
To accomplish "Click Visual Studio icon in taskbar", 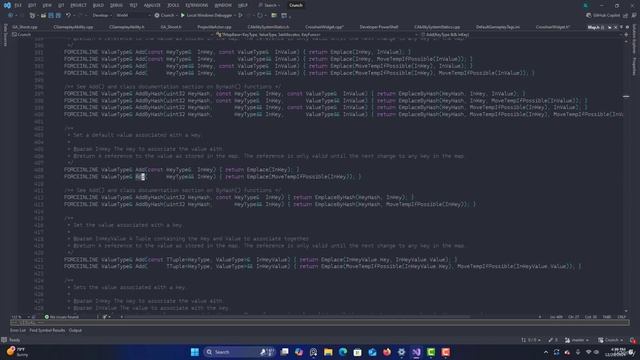I will [416, 352].
